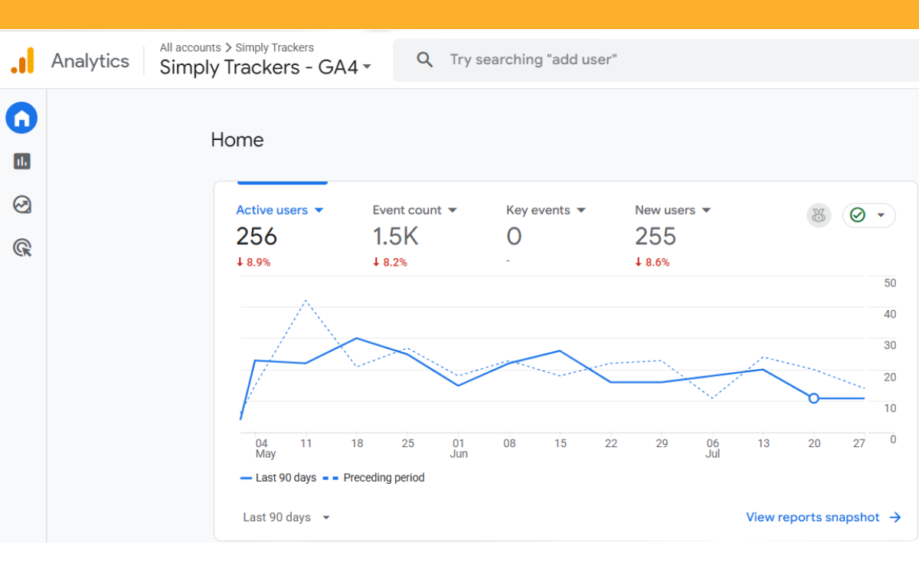Open the Last 90 days date range dropdown
This screenshot has height=588, width=919.
coord(287,518)
